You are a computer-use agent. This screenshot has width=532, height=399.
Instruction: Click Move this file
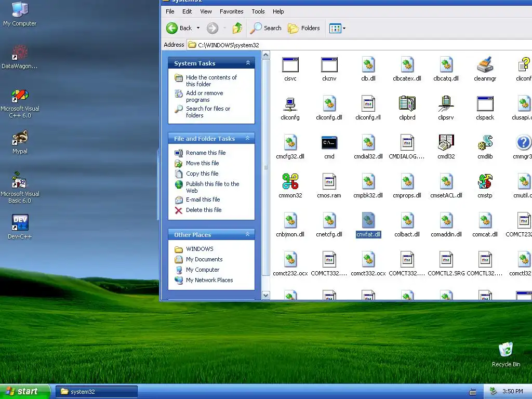pos(202,163)
